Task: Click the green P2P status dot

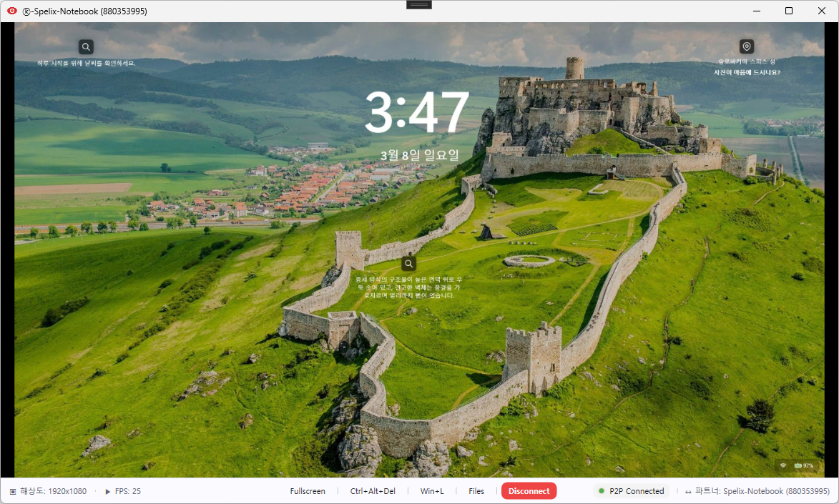Action: coord(601,491)
